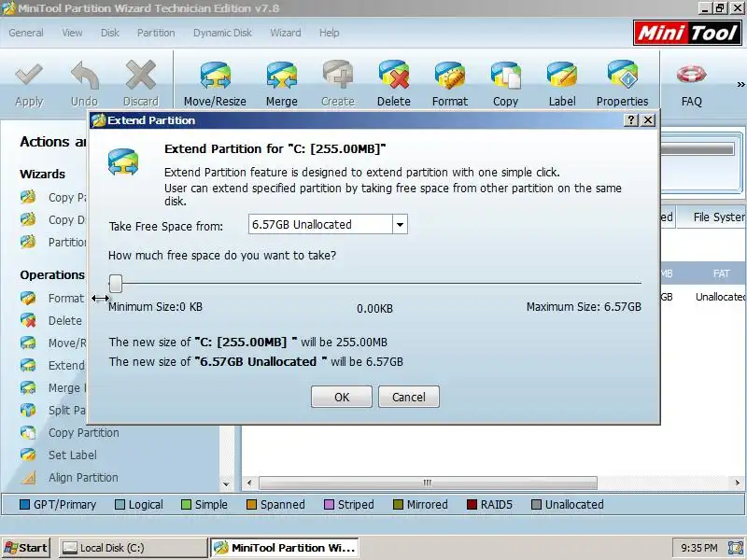Click the system tray icon beside the clock
This screenshot has width=747, height=560.
[735, 548]
